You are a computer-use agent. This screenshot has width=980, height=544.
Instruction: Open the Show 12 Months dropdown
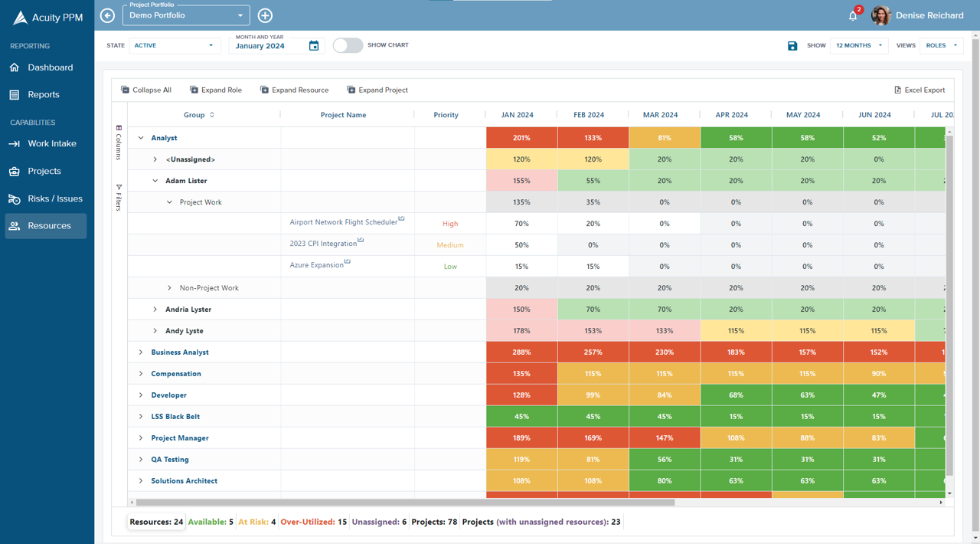[859, 45]
